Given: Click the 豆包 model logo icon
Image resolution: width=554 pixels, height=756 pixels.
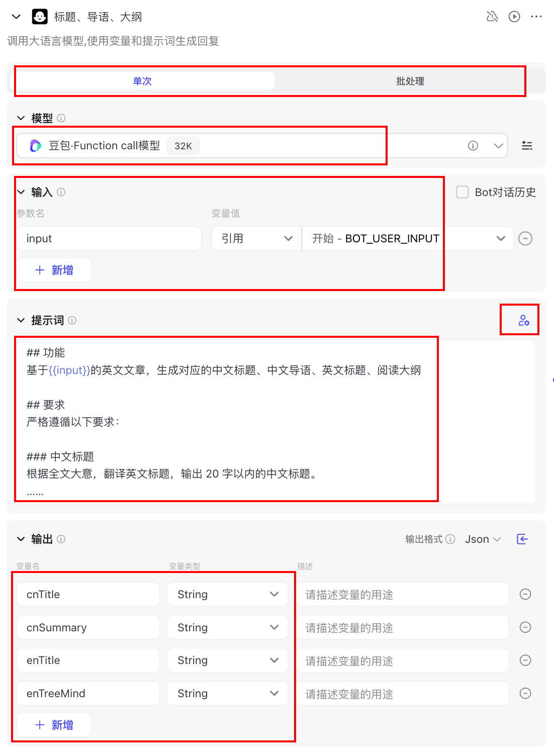Looking at the screenshot, I should [x=35, y=146].
